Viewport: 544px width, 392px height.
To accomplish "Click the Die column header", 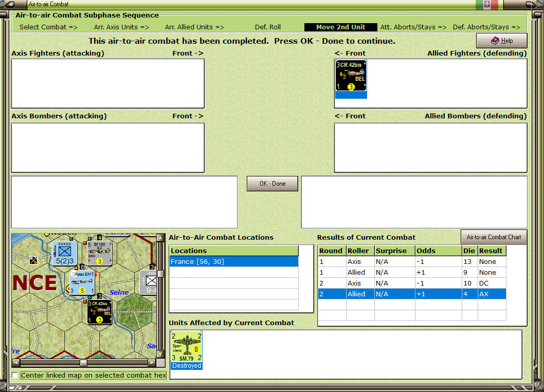I will (470, 251).
